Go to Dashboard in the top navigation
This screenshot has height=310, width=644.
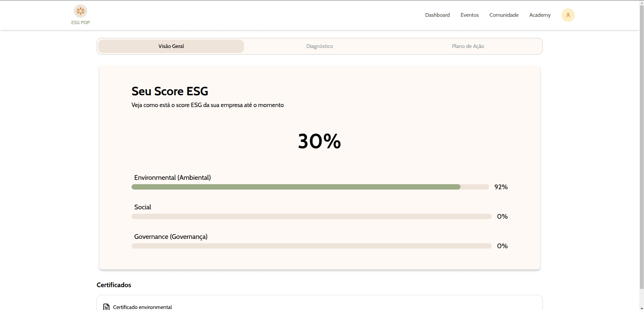click(437, 15)
